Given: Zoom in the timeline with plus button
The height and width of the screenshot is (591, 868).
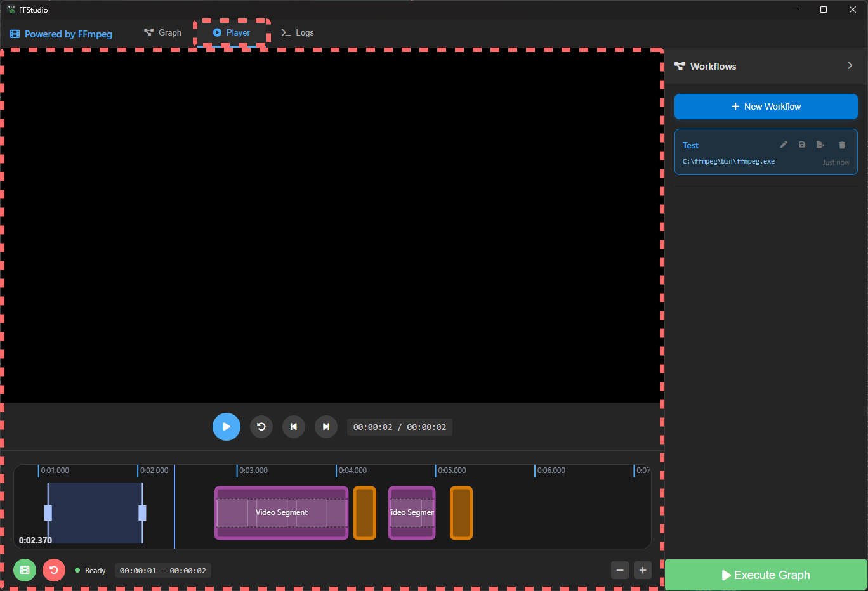Looking at the screenshot, I should coord(643,570).
